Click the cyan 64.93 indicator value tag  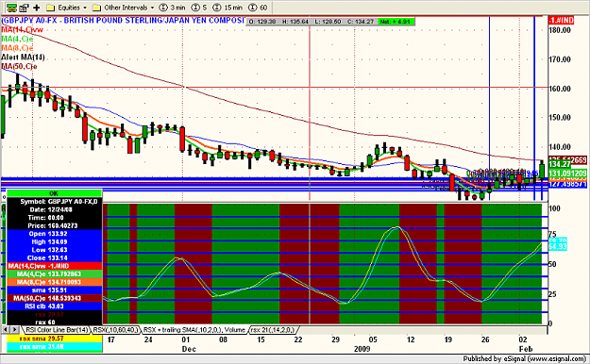pyautogui.click(x=558, y=247)
